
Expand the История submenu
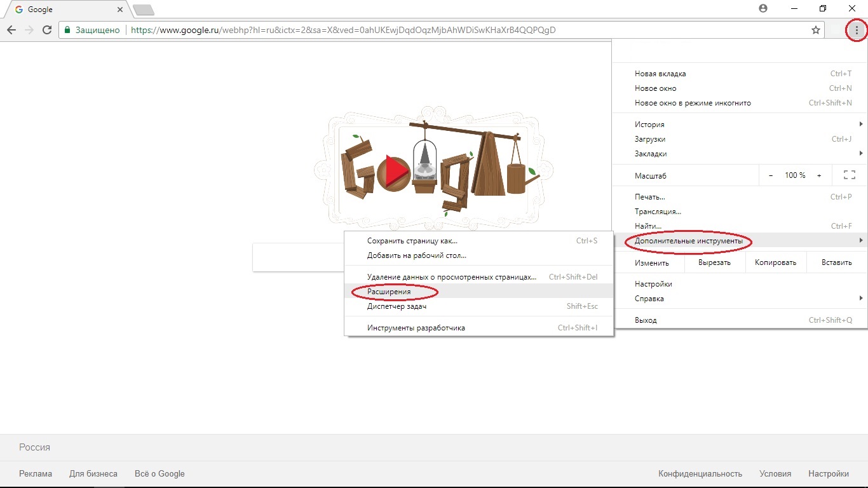(740, 125)
